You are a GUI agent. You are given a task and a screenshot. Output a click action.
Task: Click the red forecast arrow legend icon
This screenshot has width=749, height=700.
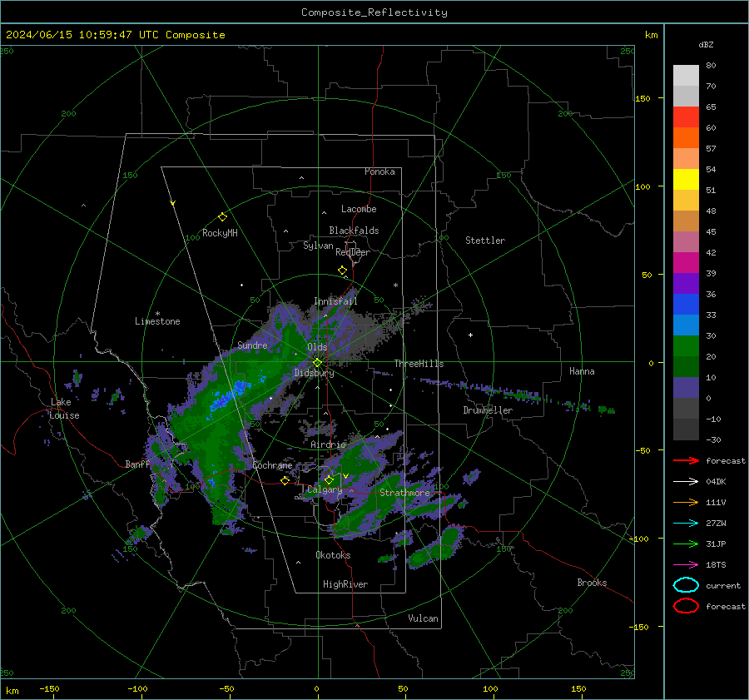686,460
